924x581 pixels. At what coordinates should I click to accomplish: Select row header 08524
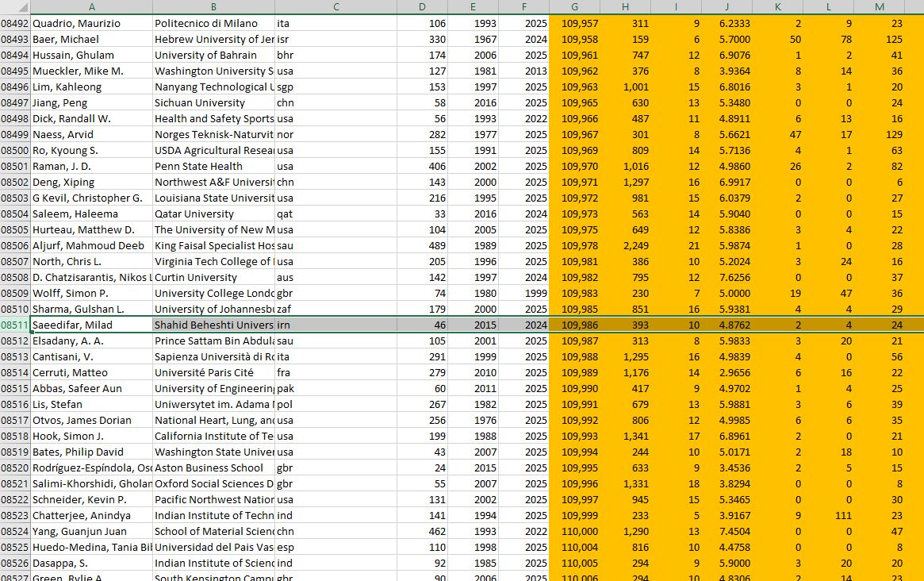[14, 531]
